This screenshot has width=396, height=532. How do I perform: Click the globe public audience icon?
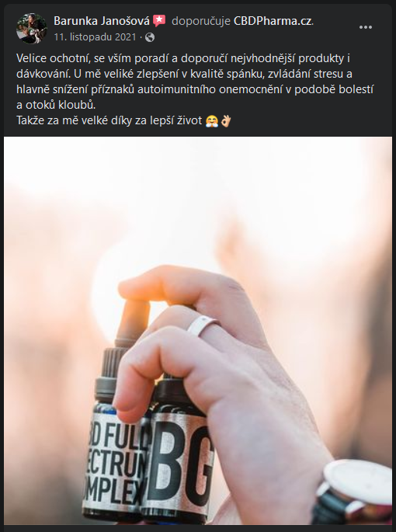pyautogui.click(x=150, y=37)
